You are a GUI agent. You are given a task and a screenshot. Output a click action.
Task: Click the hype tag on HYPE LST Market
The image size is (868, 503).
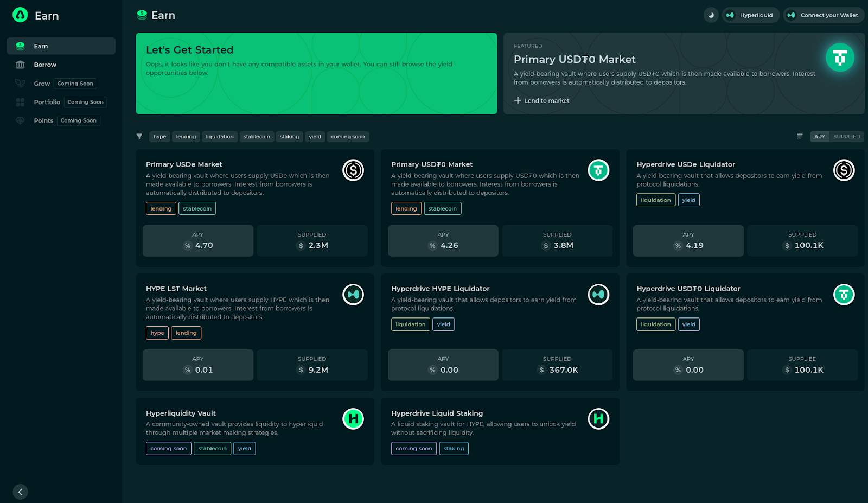(x=157, y=333)
